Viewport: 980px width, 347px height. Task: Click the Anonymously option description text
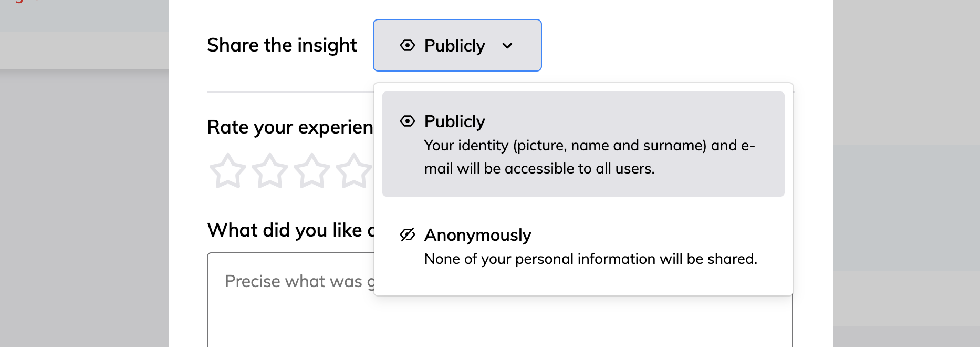[x=591, y=259]
